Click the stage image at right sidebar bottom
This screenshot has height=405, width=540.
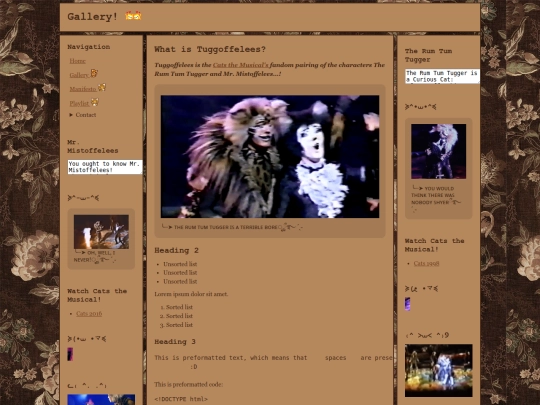pyautogui.click(x=439, y=371)
